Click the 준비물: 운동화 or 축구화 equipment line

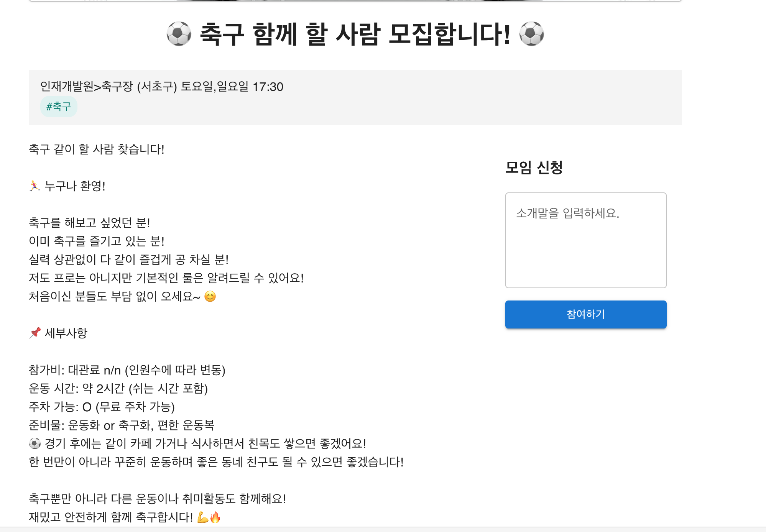point(122,425)
